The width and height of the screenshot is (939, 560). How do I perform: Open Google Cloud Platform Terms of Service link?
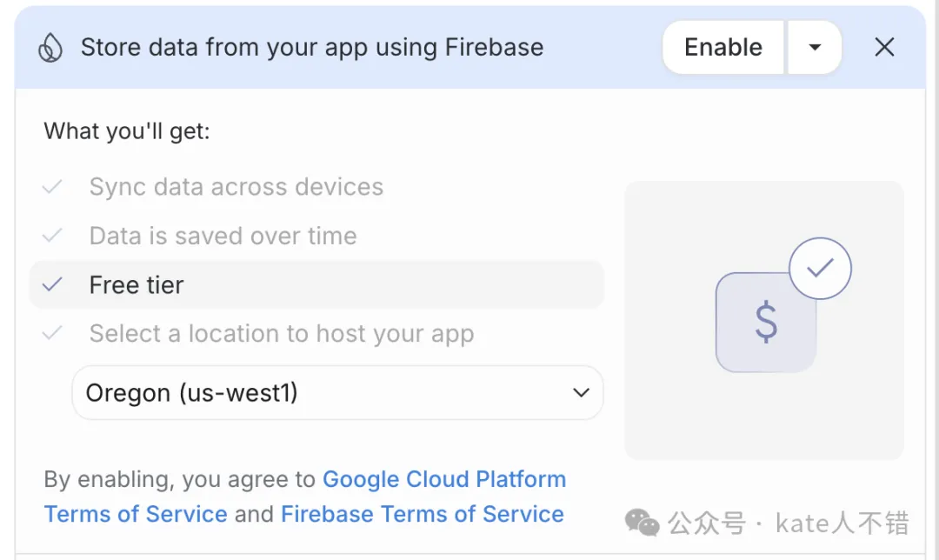443,479
